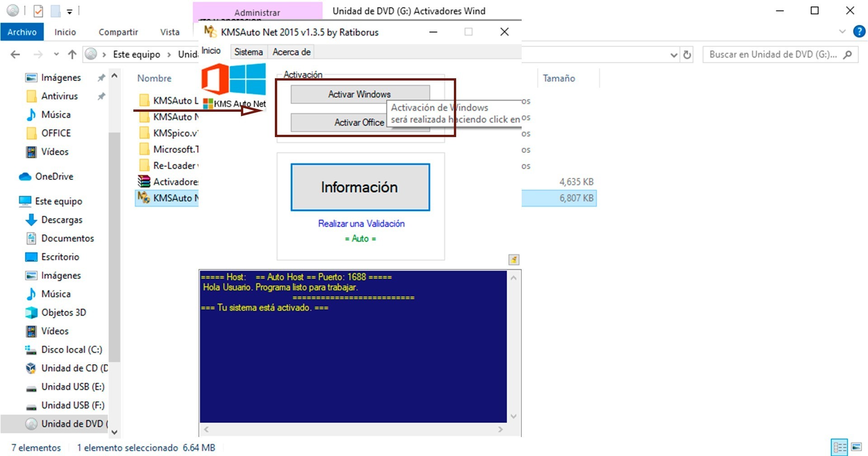
Task: Click the Realizar una Validación link
Action: 361,223
